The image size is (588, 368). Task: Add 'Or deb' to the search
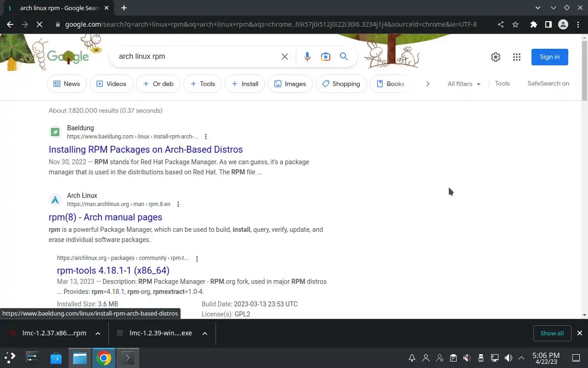pyautogui.click(x=158, y=84)
